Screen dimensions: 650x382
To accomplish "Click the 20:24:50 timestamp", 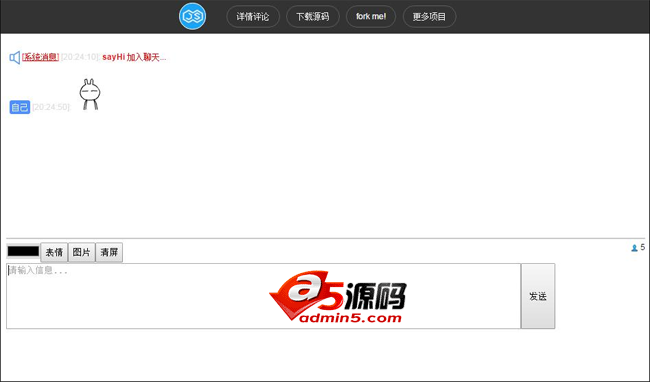I will tap(51, 107).
